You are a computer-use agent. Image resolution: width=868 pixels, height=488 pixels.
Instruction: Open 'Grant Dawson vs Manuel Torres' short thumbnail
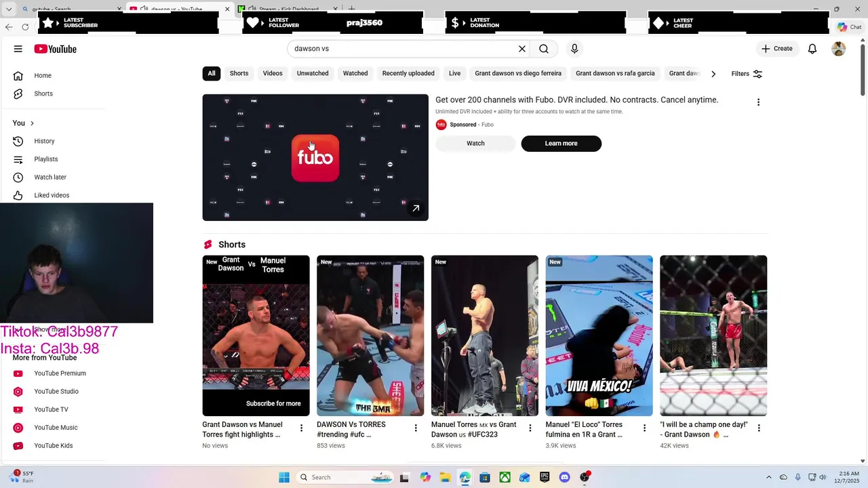coord(256,335)
